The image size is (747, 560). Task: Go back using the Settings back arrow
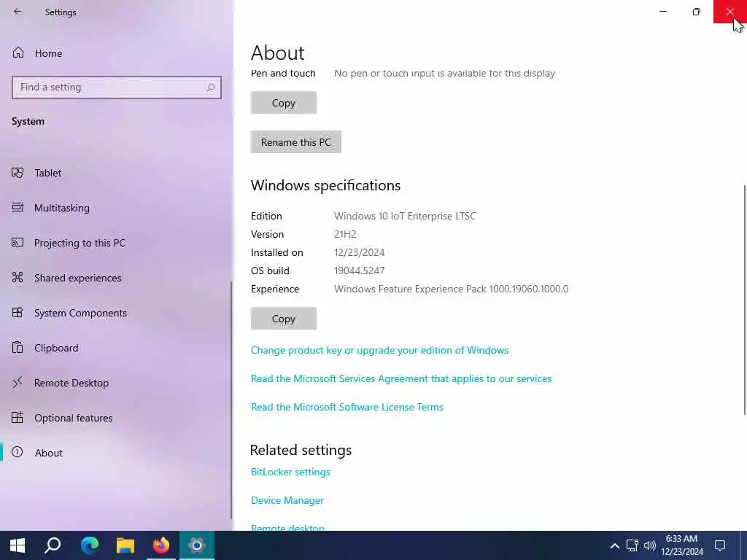pos(18,12)
